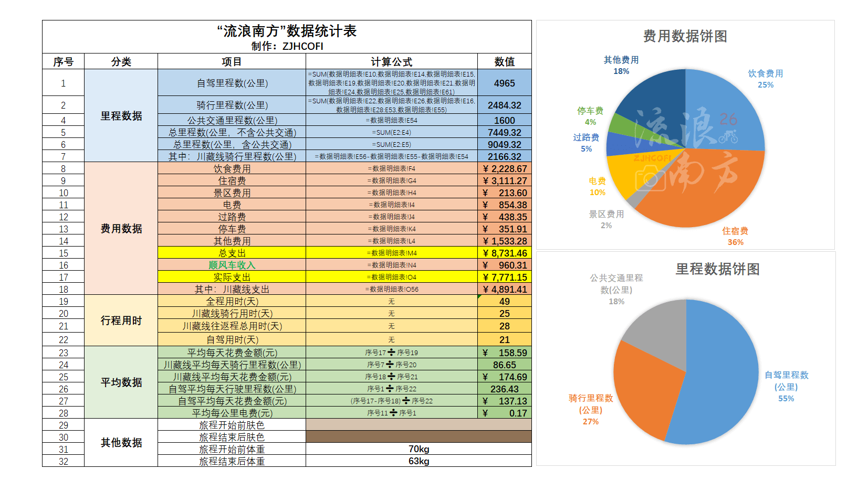Click the light beige 旅程开始前肤色 color cell
Screen dimensions: 868x491
tap(419, 424)
